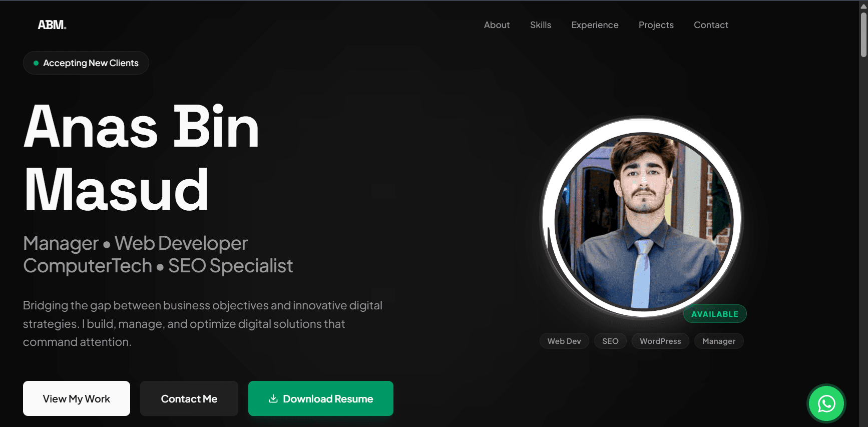Image resolution: width=868 pixels, height=427 pixels.
Task: Open the About nav link
Action: coord(497,25)
